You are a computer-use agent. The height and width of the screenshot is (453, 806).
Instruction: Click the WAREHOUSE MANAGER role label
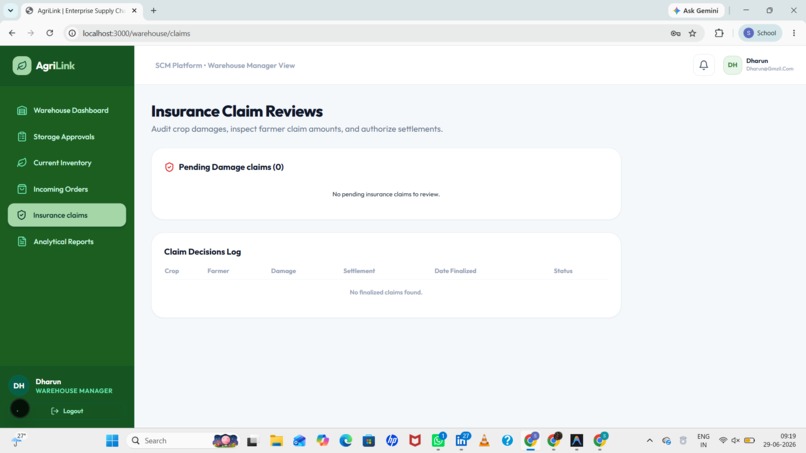(74, 391)
